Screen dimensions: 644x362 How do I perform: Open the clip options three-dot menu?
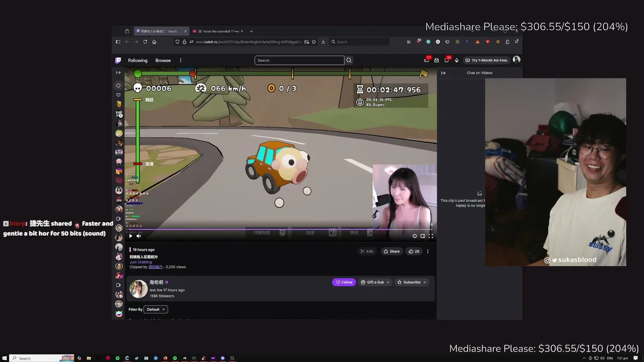pyautogui.click(x=428, y=251)
